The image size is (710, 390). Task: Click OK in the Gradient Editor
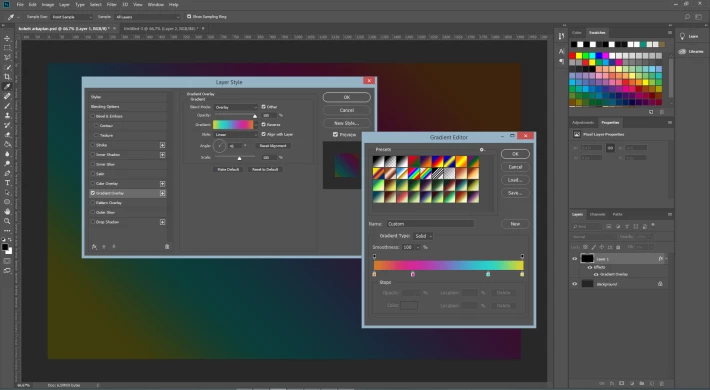[515, 154]
